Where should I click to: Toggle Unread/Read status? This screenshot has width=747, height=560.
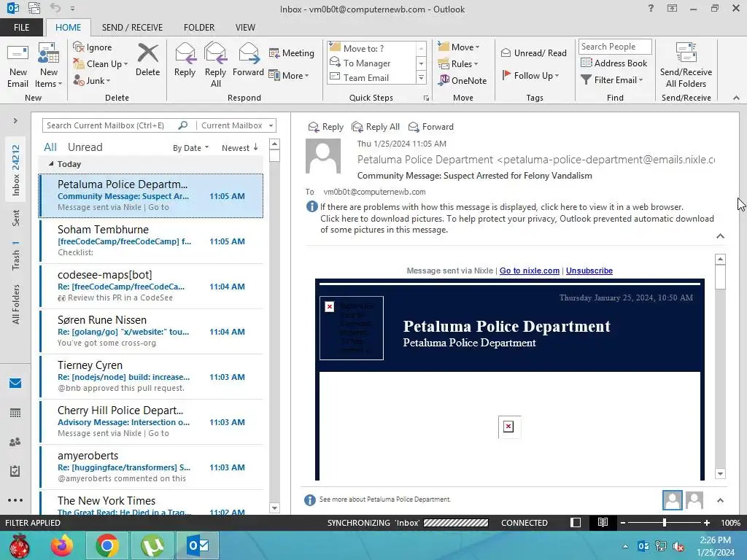pyautogui.click(x=533, y=52)
